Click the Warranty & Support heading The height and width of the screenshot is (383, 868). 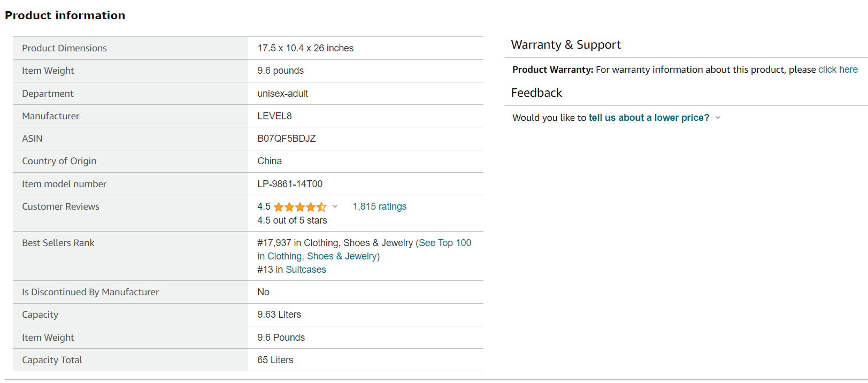click(565, 45)
